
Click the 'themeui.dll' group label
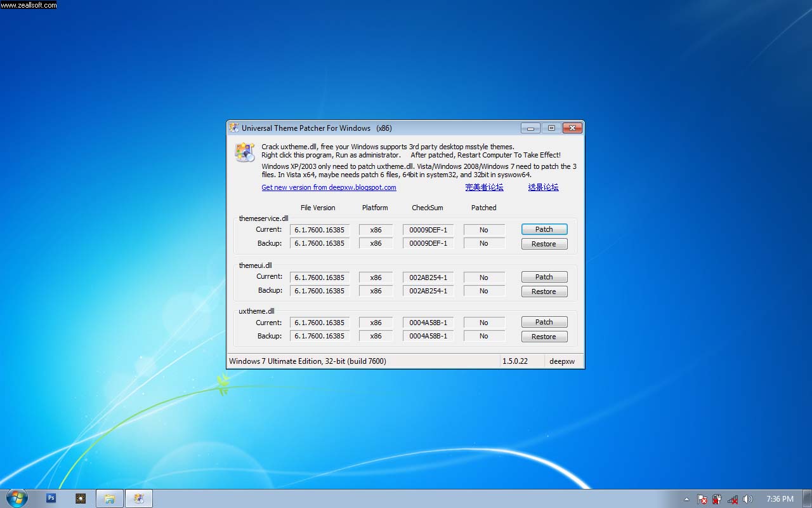pyautogui.click(x=255, y=265)
